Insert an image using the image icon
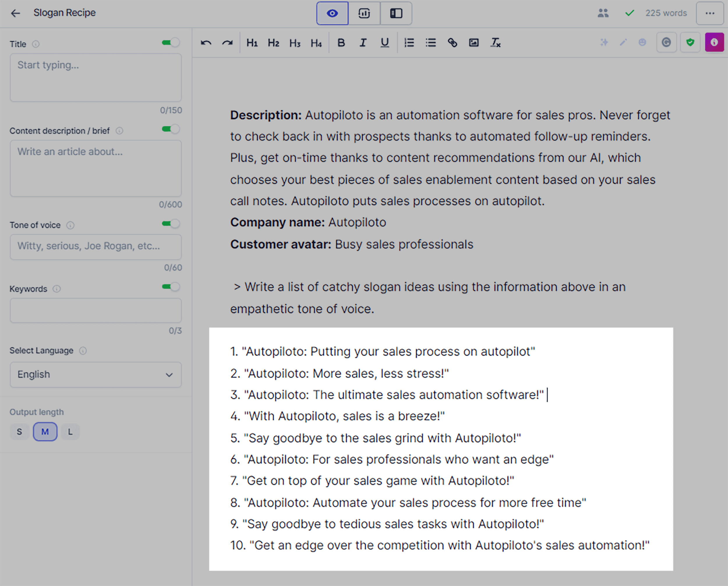This screenshot has width=728, height=586. tap(474, 42)
